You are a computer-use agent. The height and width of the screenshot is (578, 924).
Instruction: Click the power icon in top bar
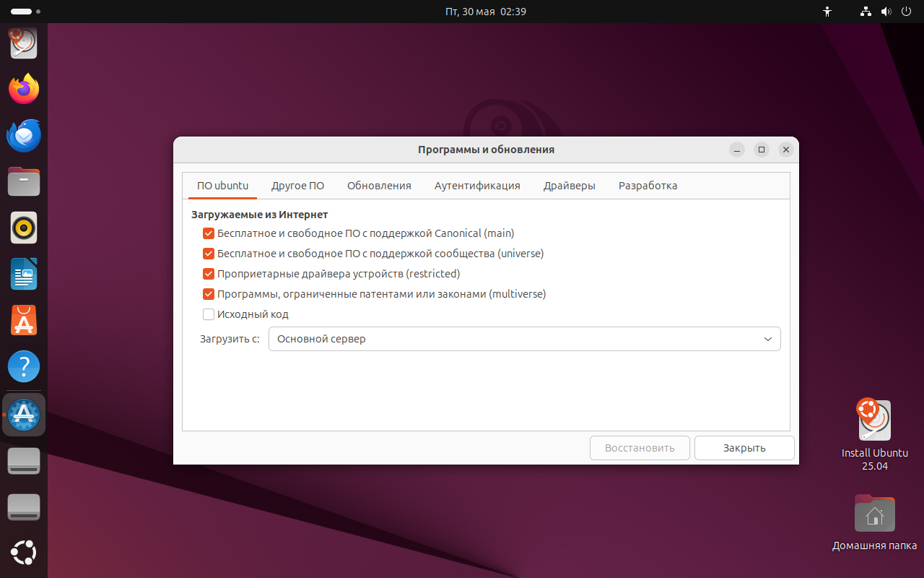(907, 12)
